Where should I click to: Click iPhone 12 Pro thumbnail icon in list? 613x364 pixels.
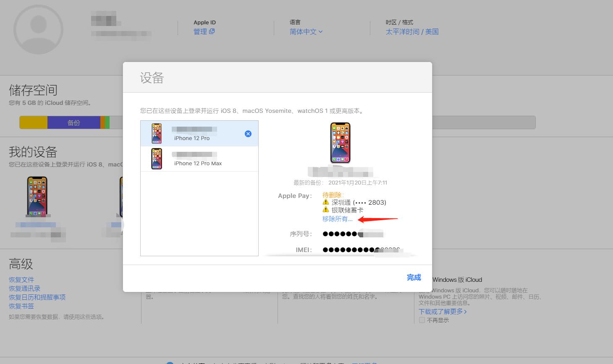click(157, 134)
